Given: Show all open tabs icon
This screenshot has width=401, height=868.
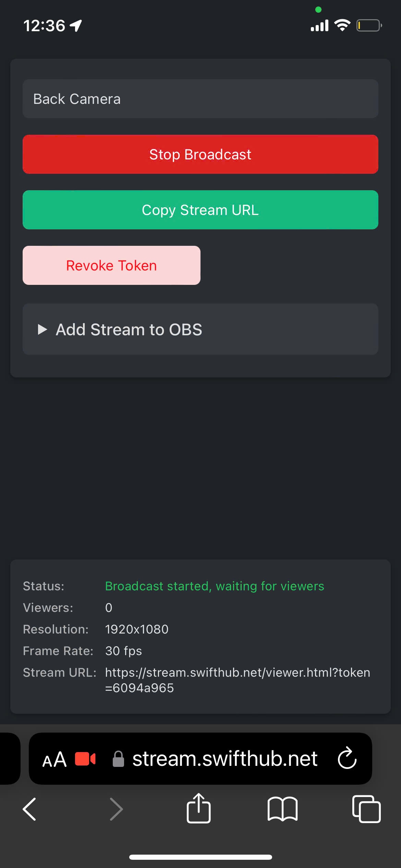Looking at the screenshot, I should [366, 809].
